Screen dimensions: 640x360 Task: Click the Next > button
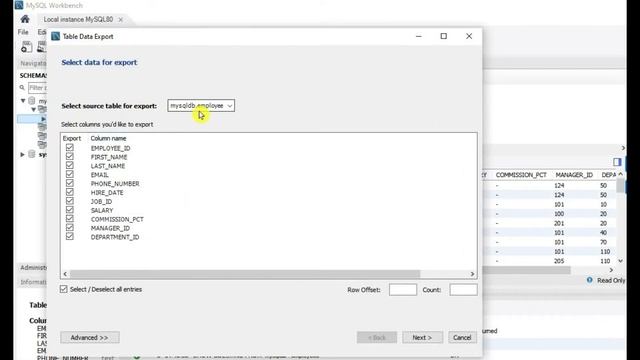pyautogui.click(x=422, y=338)
